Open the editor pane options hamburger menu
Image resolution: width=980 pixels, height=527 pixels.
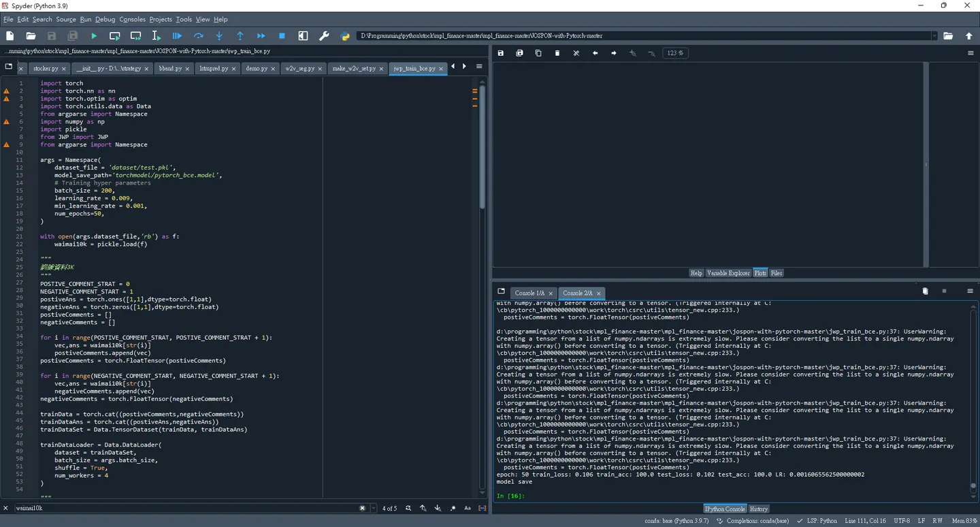479,67
